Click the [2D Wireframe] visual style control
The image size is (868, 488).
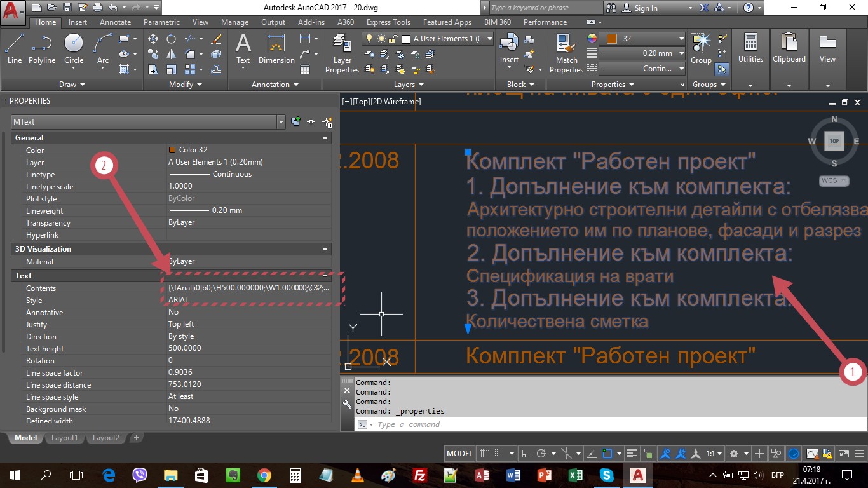pos(396,102)
